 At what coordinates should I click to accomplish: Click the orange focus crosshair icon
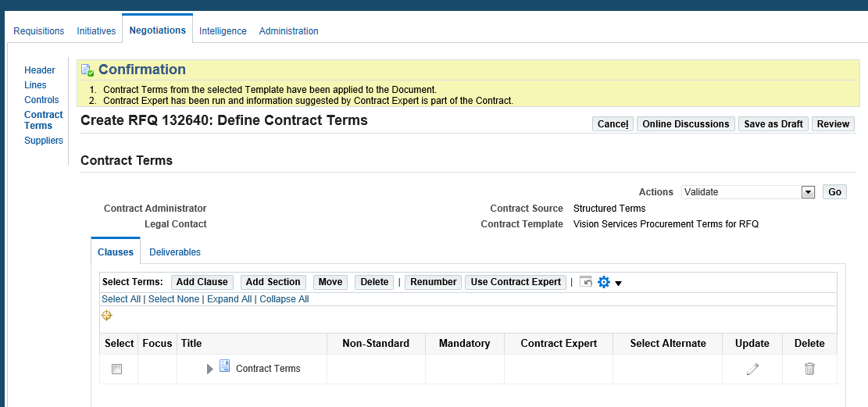coord(107,316)
